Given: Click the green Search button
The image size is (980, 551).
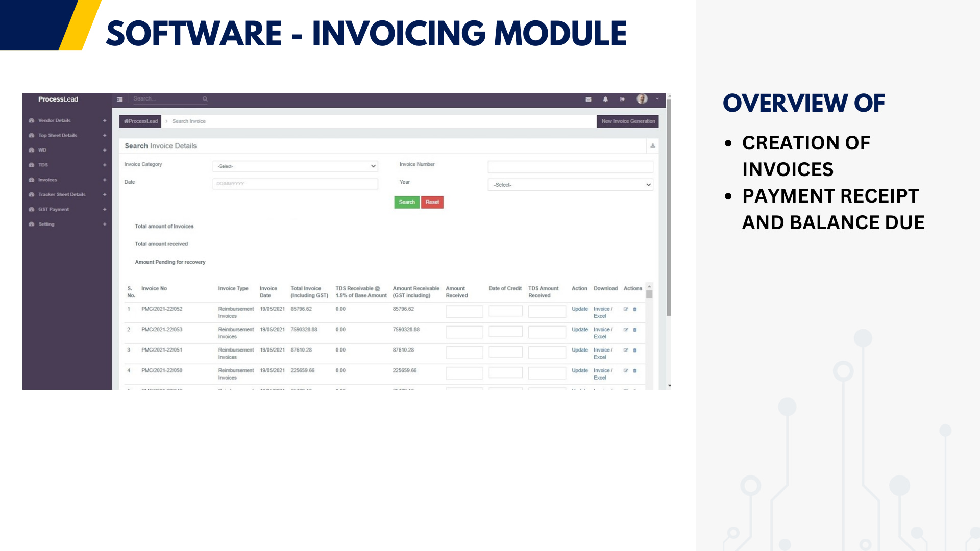Looking at the screenshot, I should point(407,202).
